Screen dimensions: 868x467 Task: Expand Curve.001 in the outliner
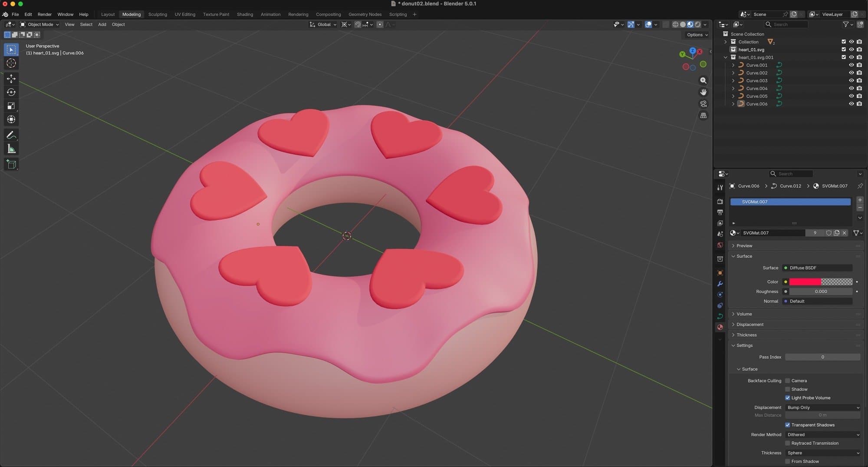pos(733,65)
